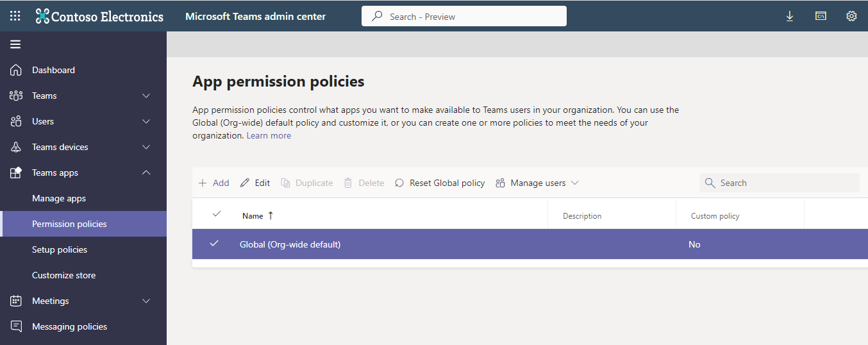Open the Global (Org-wide default) policy name
The height and width of the screenshot is (345, 868).
point(290,244)
